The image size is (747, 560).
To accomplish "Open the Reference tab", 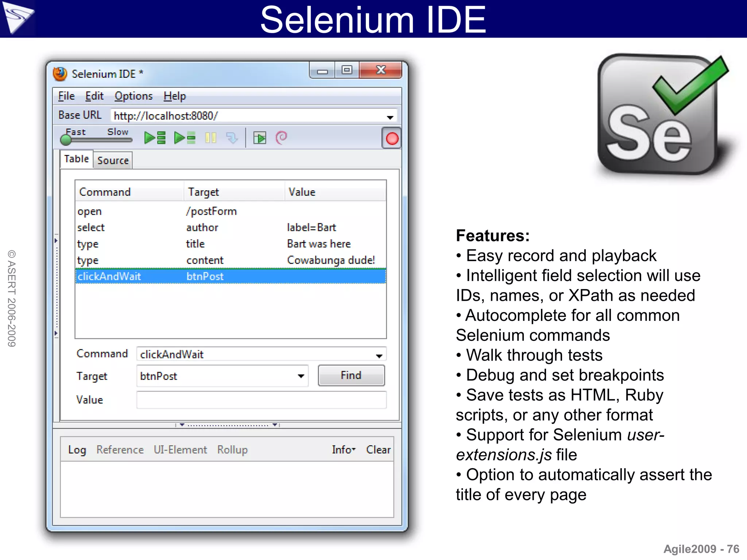I will [x=120, y=450].
